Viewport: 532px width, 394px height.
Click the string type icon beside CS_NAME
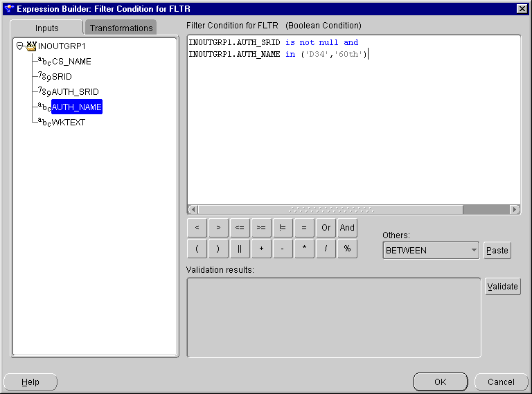click(x=44, y=61)
